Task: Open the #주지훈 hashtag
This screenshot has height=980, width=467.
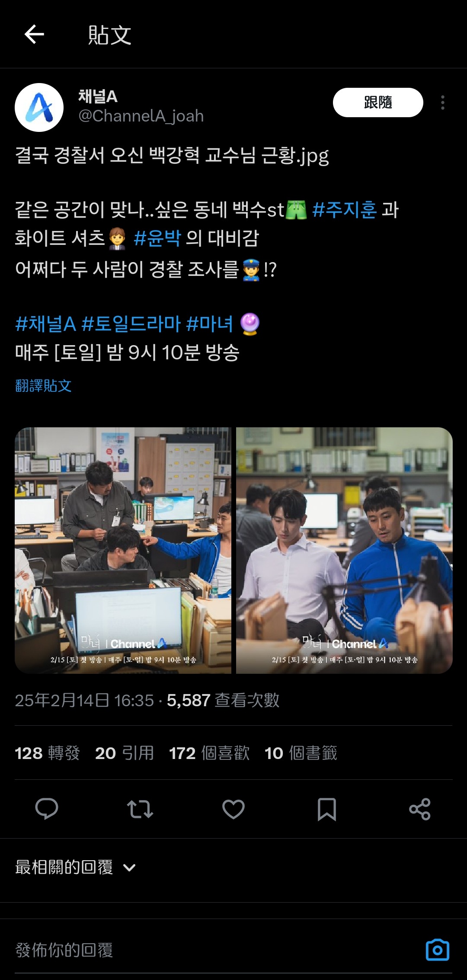Action: point(344,210)
